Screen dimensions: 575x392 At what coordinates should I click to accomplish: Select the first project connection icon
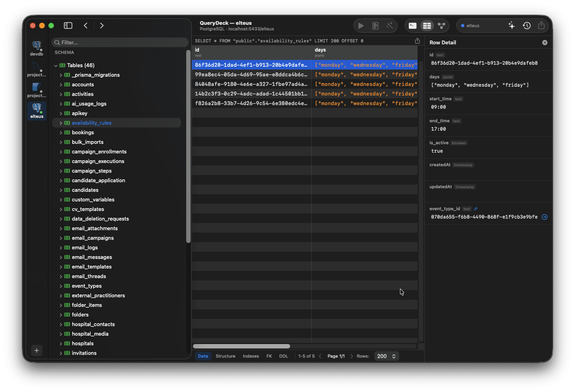36,70
